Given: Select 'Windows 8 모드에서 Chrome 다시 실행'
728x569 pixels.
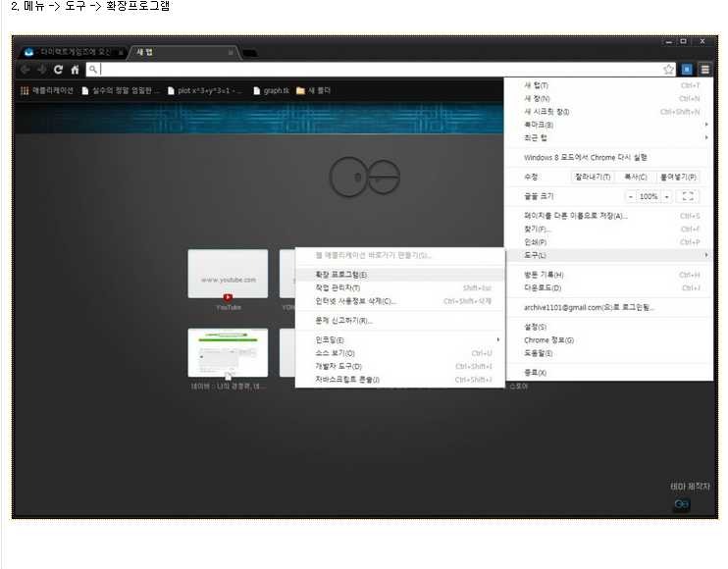Looking at the screenshot, I should coord(608,157).
